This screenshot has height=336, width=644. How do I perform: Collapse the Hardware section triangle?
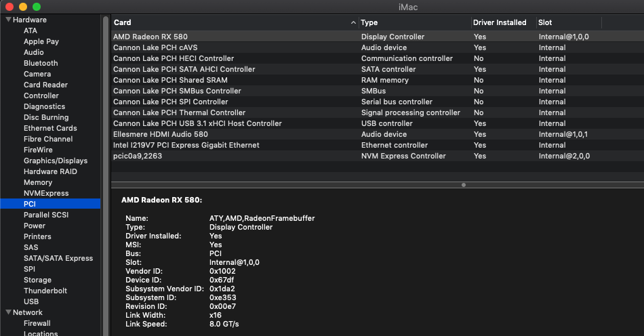point(8,19)
